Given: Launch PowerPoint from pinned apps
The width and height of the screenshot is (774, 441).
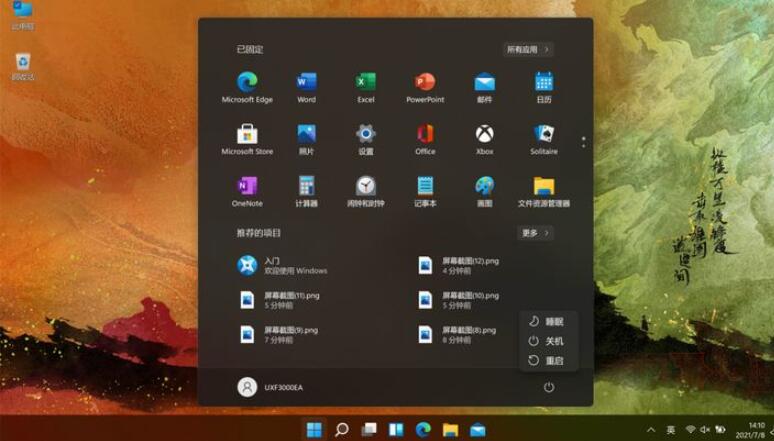Looking at the screenshot, I should coord(425,87).
